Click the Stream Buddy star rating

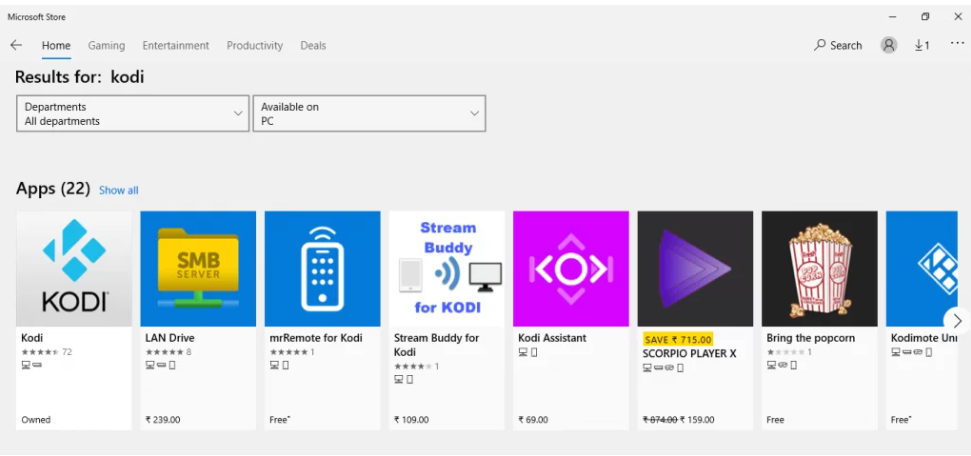coord(417,366)
